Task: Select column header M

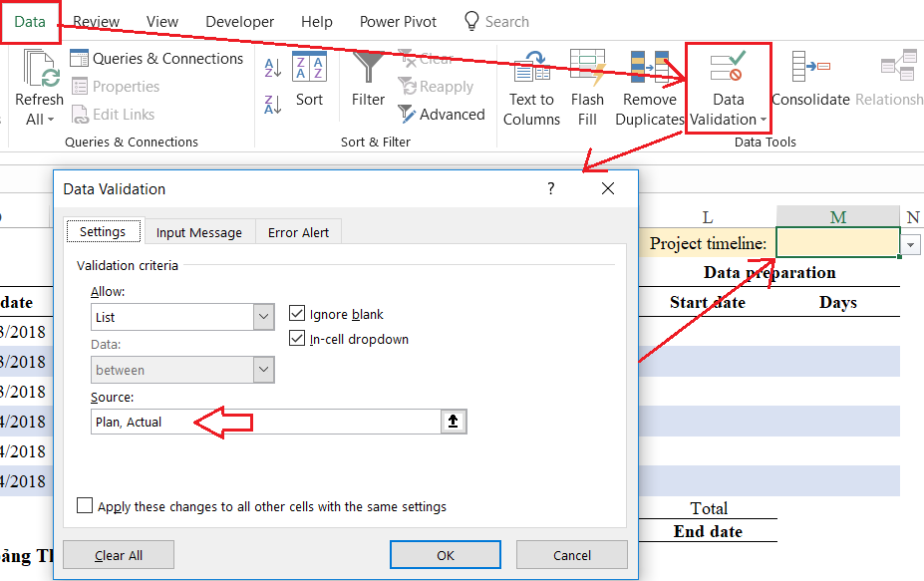Action: pyautogui.click(x=838, y=217)
